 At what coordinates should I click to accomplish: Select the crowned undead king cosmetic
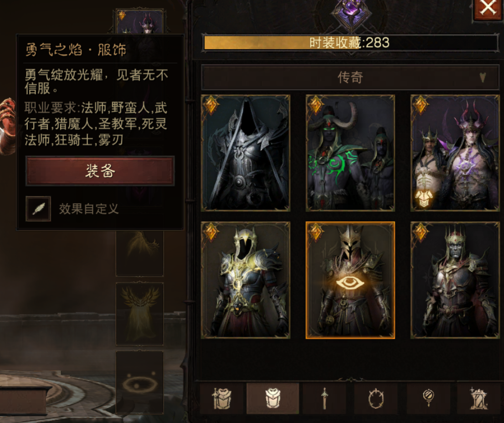[455, 280]
